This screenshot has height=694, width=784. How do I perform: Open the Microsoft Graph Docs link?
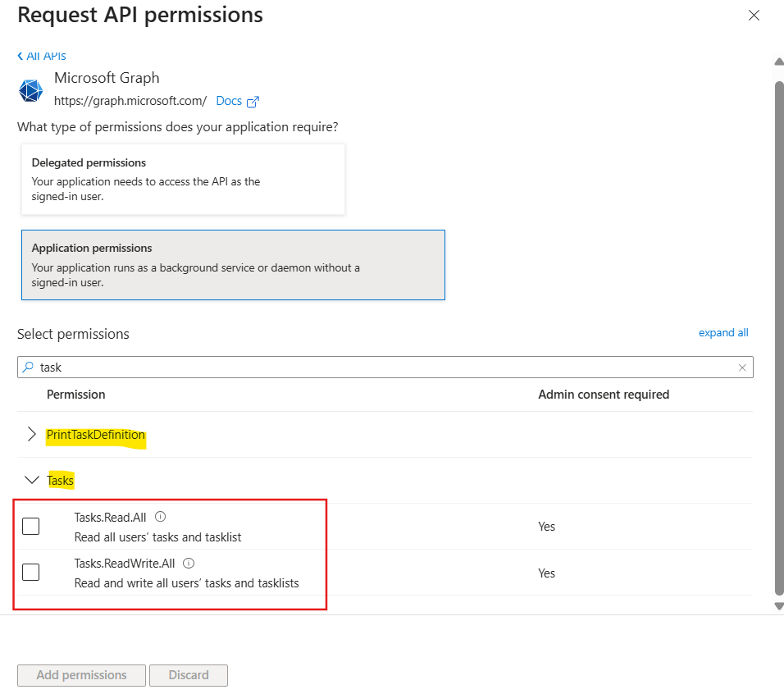(229, 101)
